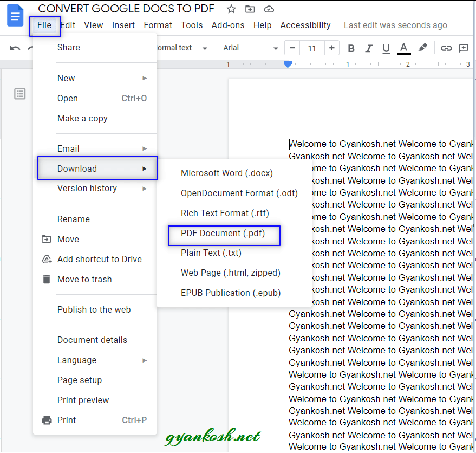Open the Arial font dropdown
Image resolution: width=476 pixels, height=453 pixels.
click(x=251, y=48)
